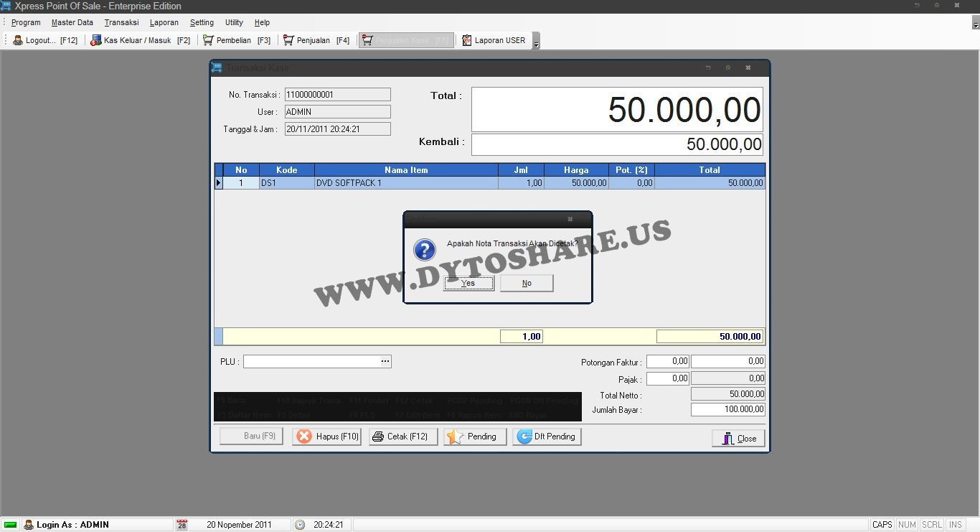980x532 pixels.
Task: Close the print confirmation dialog
Action: coord(570,219)
